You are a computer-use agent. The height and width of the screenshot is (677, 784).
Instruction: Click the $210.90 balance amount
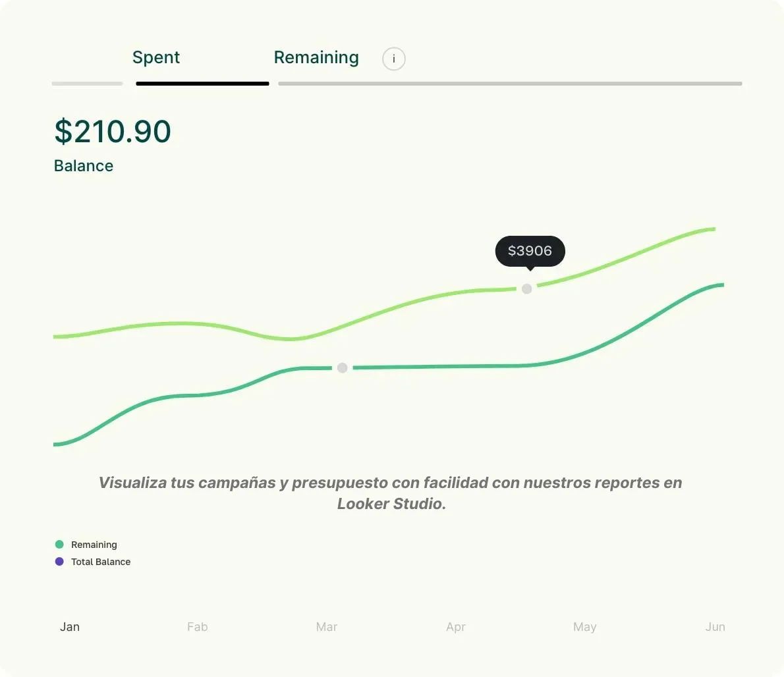[x=112, y=131]
